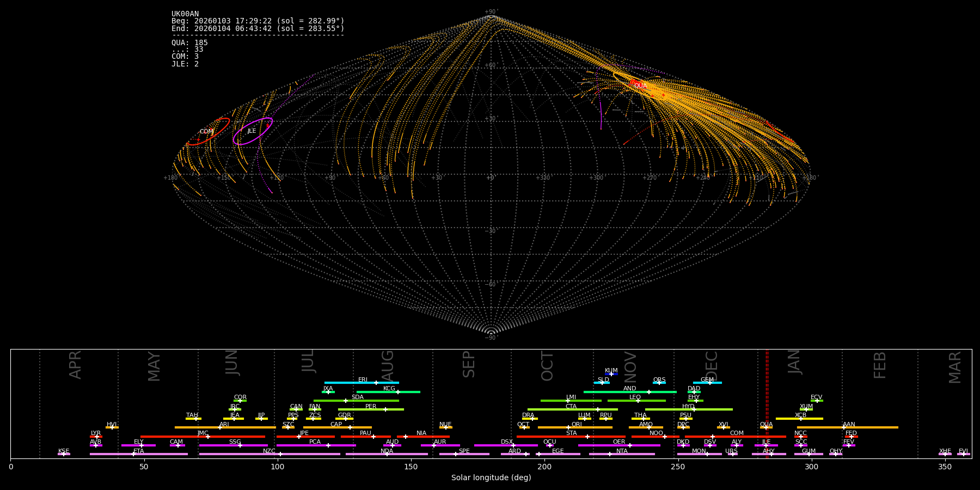Select the OER purple shower bar
This screenshot has height=490, width=980.
(x=619, y=445)
